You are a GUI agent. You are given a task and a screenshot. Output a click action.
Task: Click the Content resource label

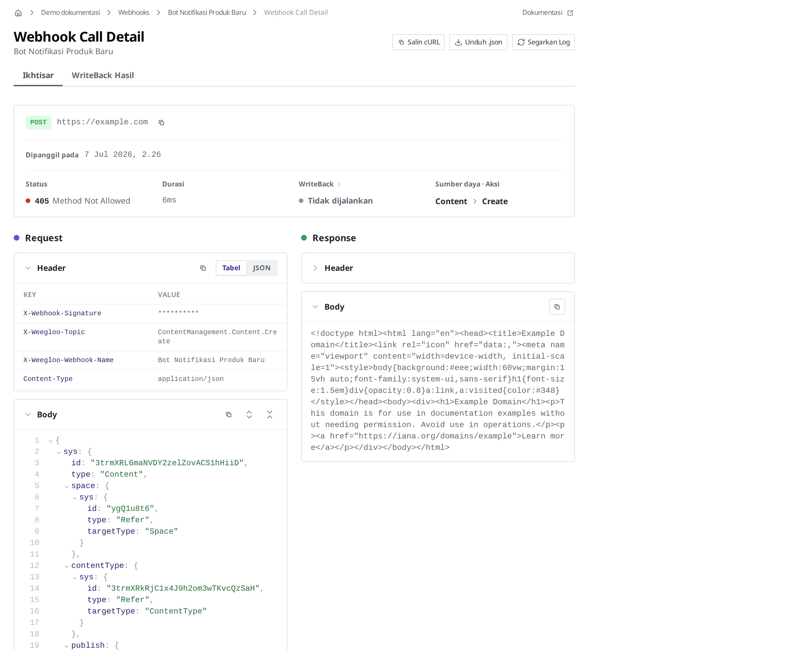pos(451,202)
